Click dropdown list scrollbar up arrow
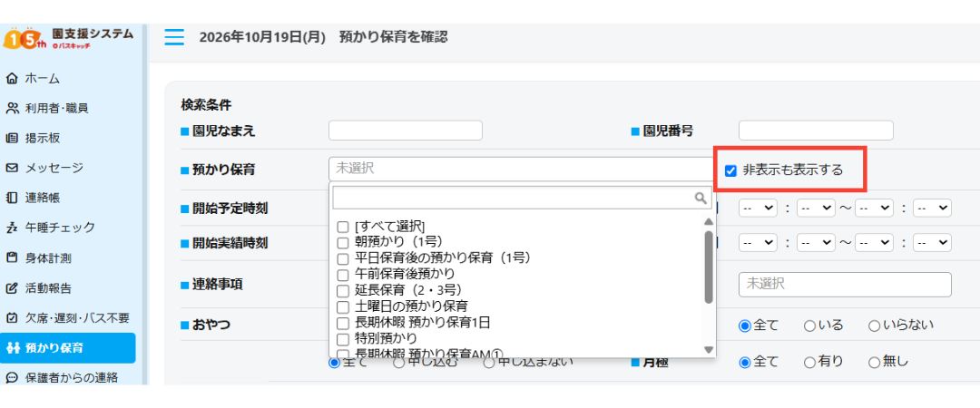 pos(708,222)
